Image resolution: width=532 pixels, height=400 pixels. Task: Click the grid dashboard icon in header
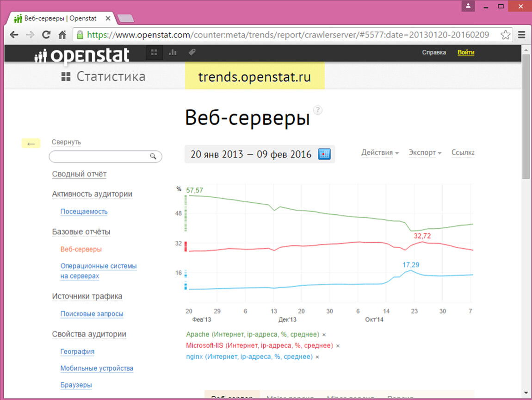154,52
